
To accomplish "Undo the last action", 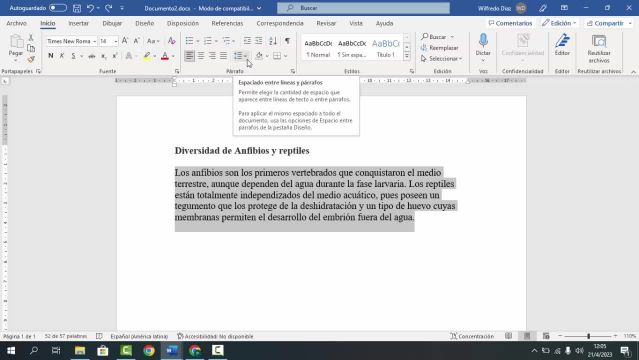I will pos(90,8).
